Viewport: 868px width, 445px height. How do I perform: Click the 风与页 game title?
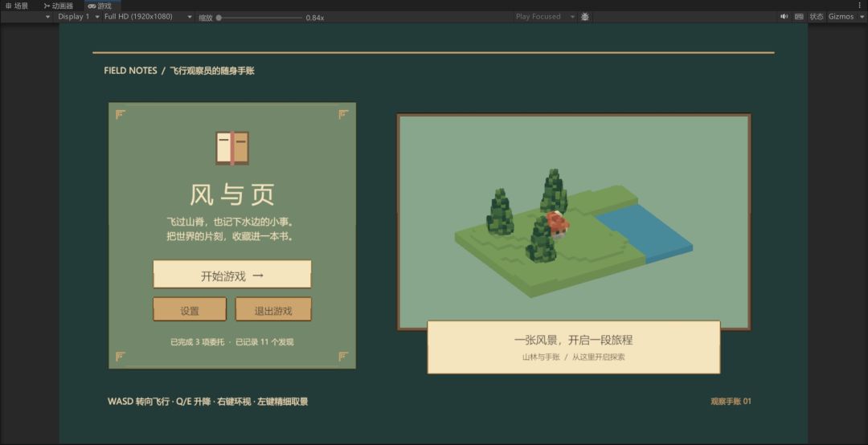click(x=232, y=194)
